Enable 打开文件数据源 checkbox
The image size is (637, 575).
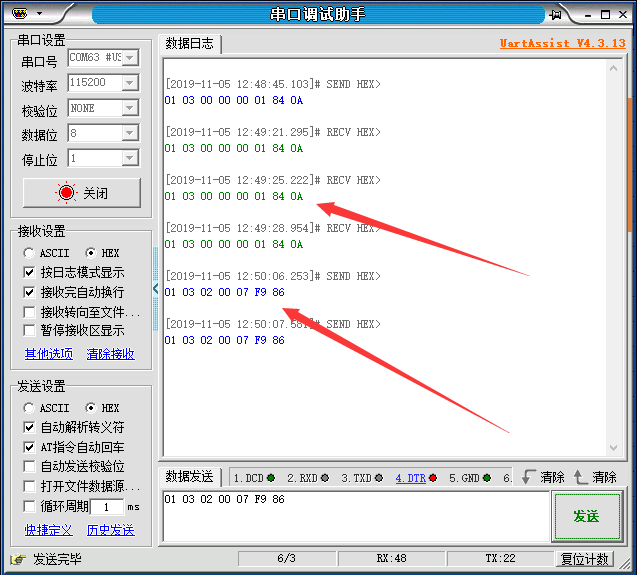[x=29, y=486]
